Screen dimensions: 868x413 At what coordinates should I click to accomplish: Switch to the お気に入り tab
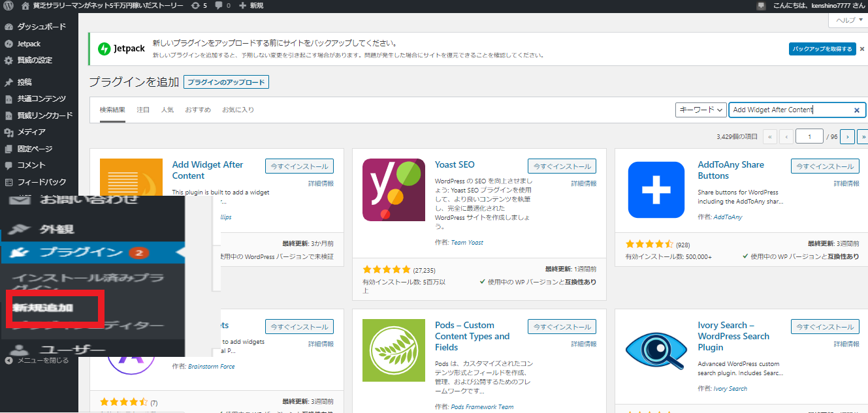point(238,110)
